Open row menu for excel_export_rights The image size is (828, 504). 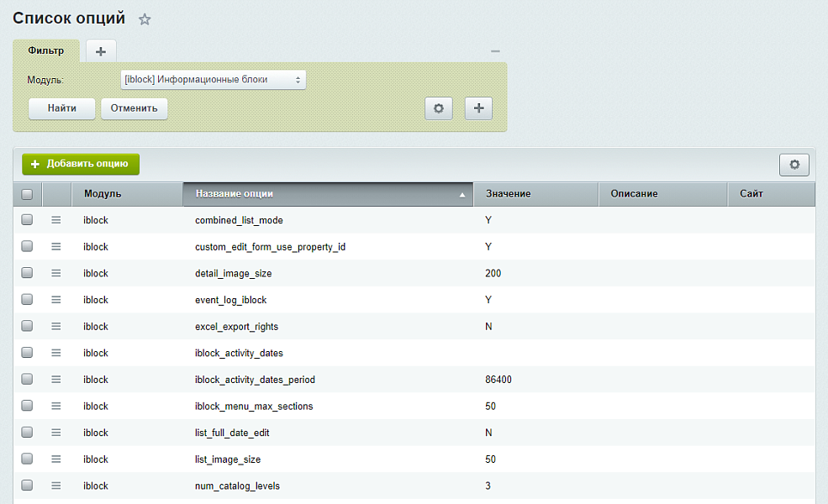pyautogui.click(x=56, y=326)
